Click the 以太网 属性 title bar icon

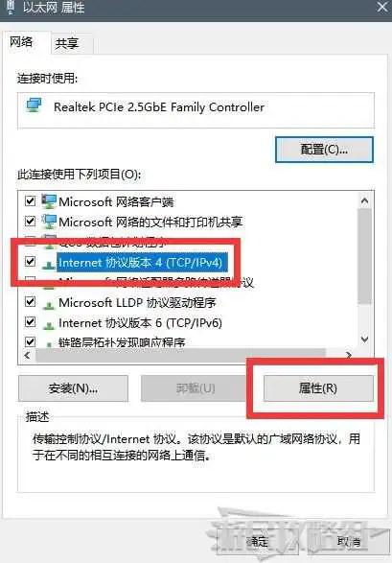(12, 7)
